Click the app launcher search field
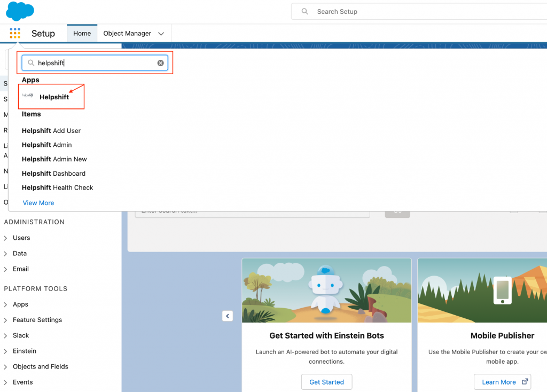The width and height of the screenshot is (547, 392). tap(95, 63)
